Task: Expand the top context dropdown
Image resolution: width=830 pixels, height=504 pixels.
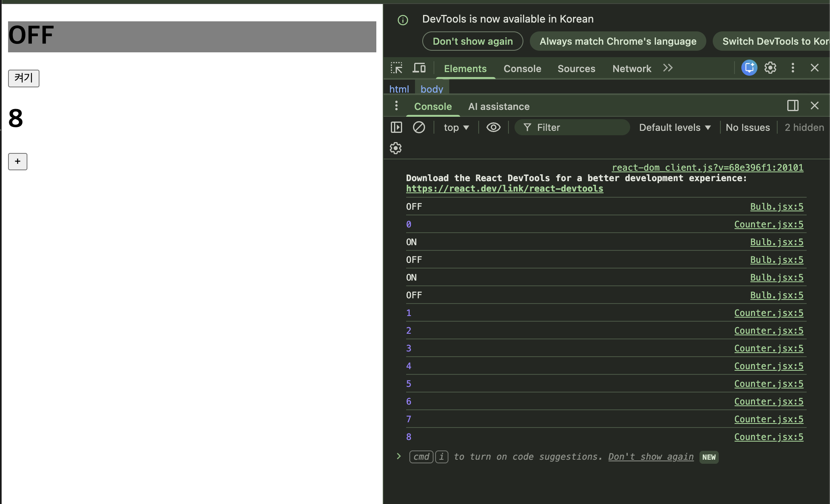Action: [456, 128]
